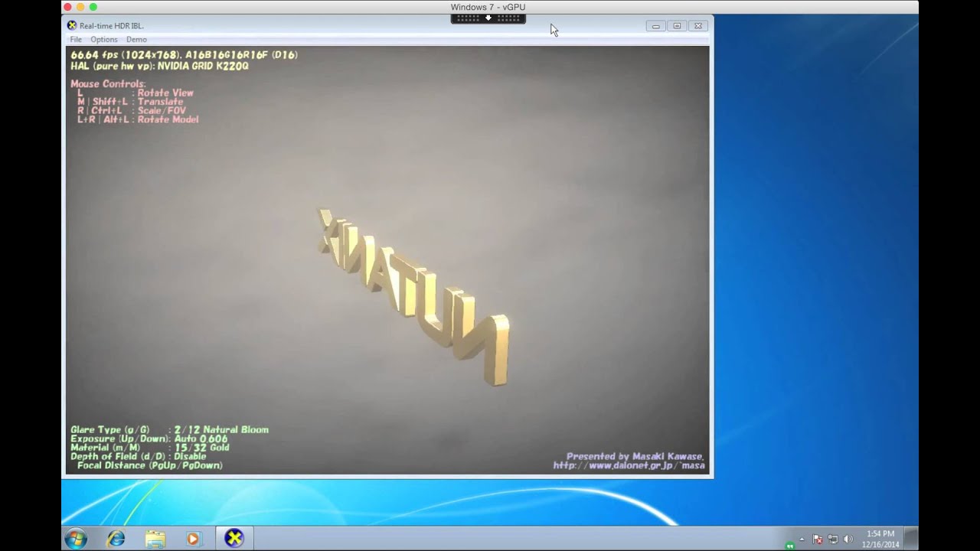The image size is (980, 551).
Task: Click the Glare Type Natural Bloom line
Action: coord(169,430)
